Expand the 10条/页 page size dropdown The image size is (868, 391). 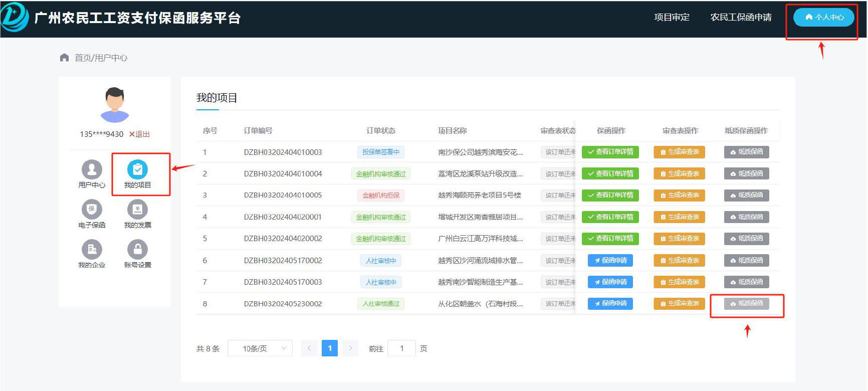(x=259, y=348)
